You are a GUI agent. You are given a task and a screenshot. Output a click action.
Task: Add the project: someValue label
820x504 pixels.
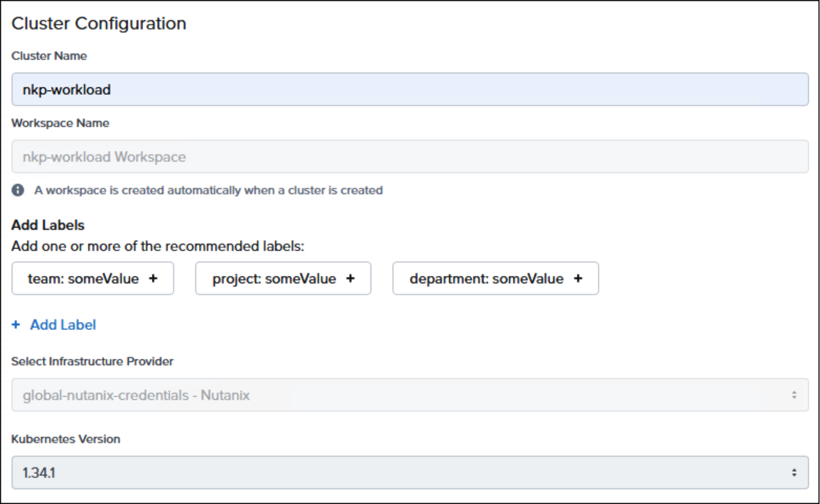(x=283, y=278)
